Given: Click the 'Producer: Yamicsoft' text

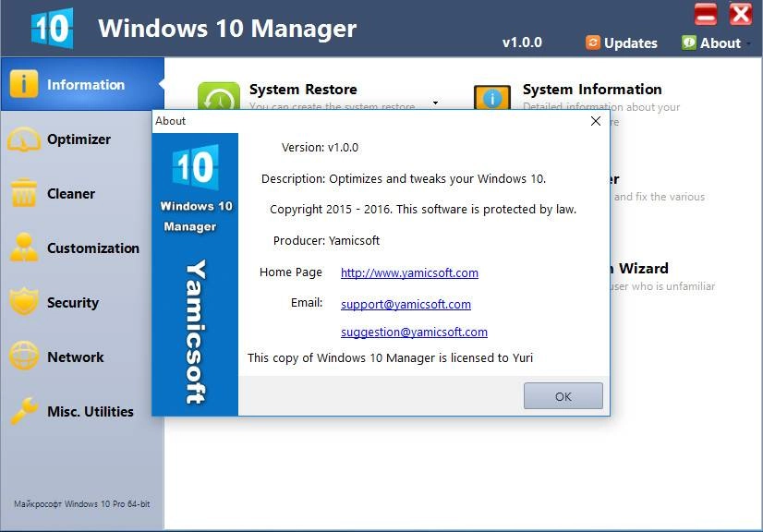Looking at the screenshot, I should point(326,240).
